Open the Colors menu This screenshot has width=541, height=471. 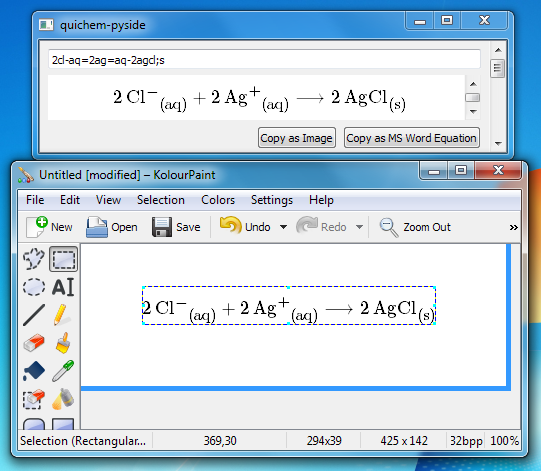[x=218, y=200]
